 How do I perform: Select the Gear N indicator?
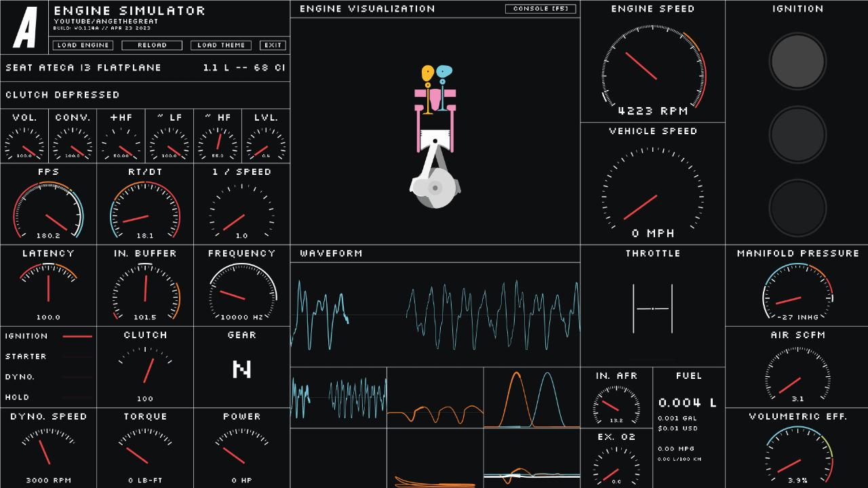point(241,369)
